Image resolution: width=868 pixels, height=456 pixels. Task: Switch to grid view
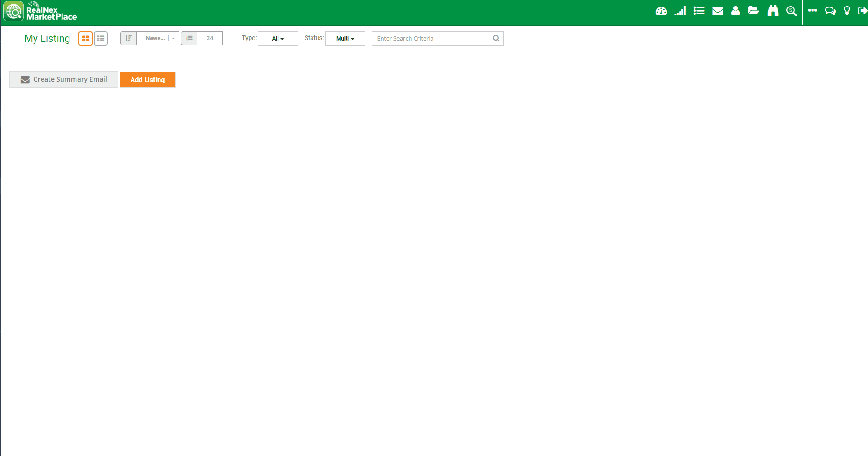[x=85, y=39]
